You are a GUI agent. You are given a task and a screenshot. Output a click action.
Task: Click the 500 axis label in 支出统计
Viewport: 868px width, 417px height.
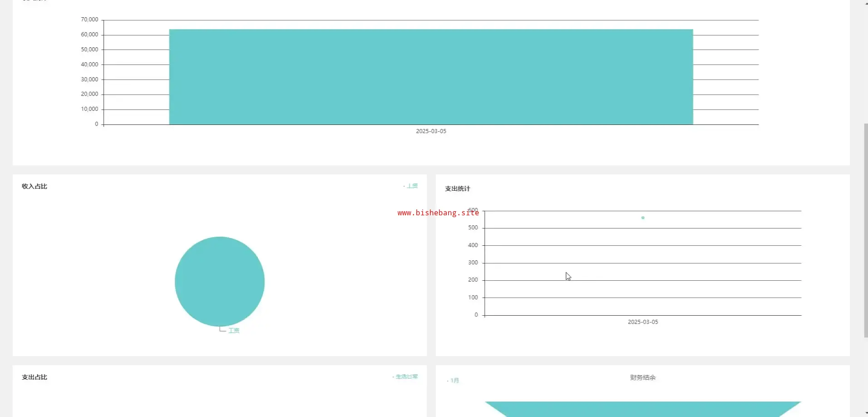[473, 228]
